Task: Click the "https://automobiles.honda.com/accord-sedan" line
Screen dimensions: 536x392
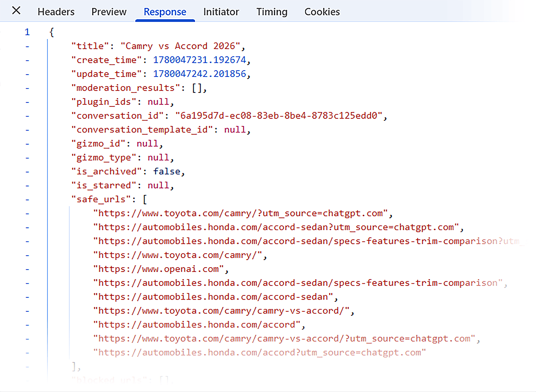Action: (213, 297)
